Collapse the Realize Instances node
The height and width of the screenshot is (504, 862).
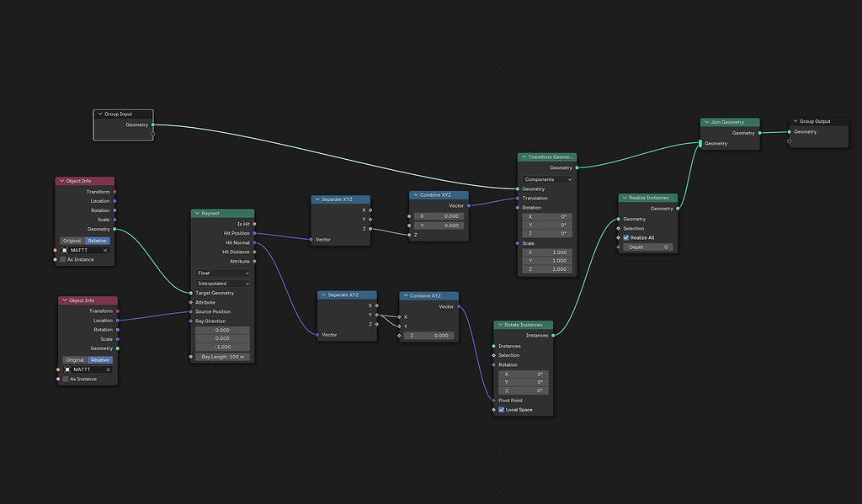coord(625,198)
